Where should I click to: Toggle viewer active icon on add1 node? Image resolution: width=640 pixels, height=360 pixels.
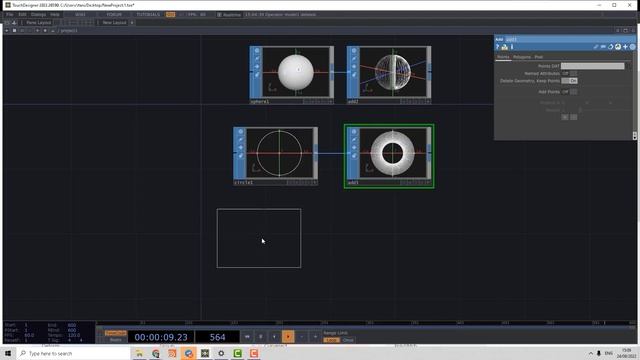click(354, 132)
